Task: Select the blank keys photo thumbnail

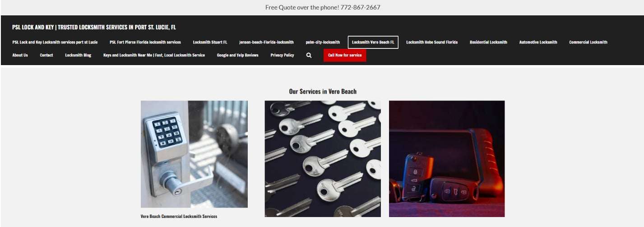Action: pos(323,159)
